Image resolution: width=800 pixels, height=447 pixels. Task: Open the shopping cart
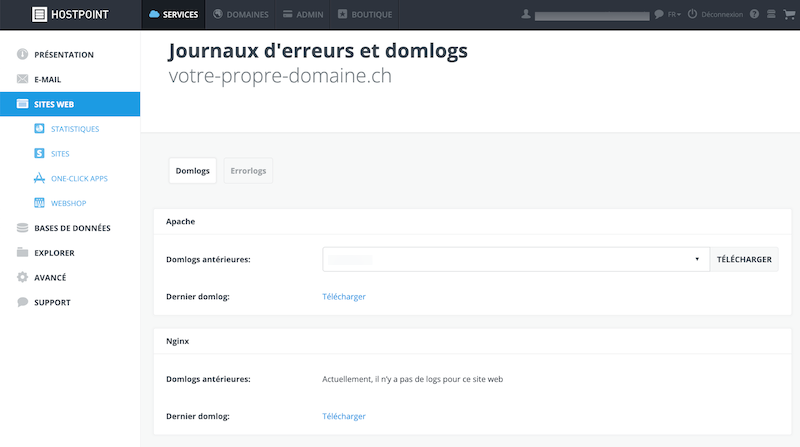[789, 14]
